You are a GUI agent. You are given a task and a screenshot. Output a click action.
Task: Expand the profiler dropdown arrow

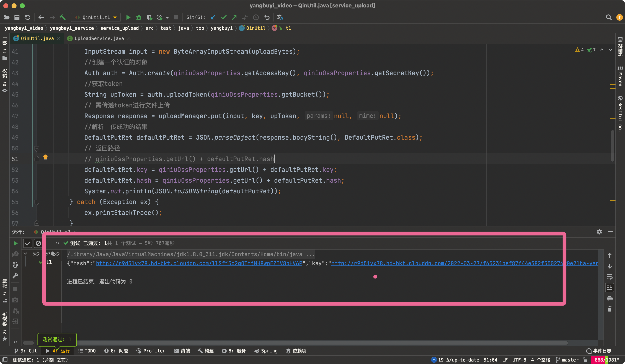(167, 18)
